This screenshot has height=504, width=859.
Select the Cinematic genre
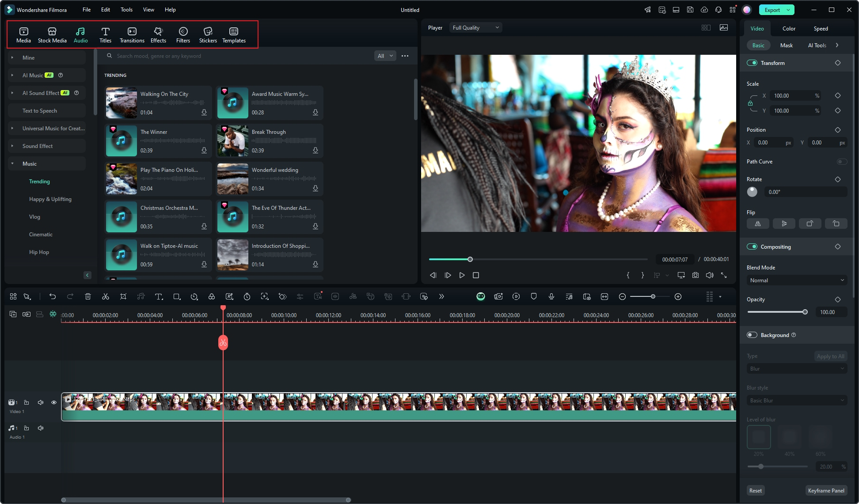(x=41, y=234)
